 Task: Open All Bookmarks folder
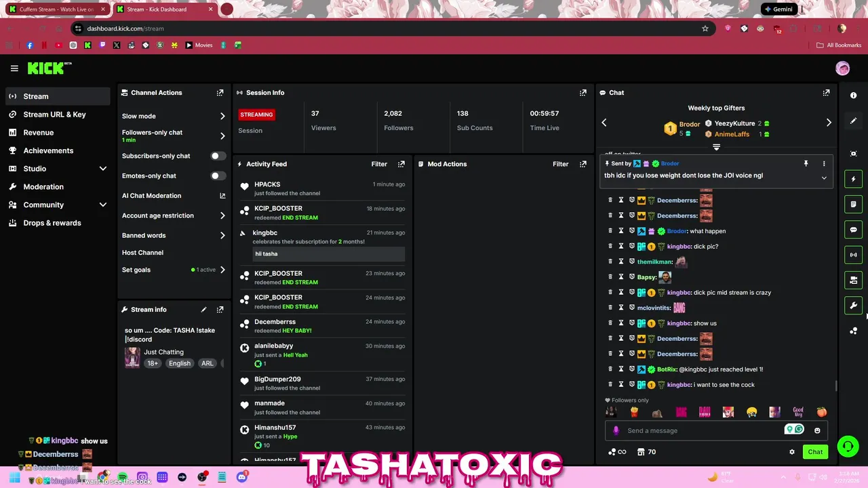[x=839, y=45]
